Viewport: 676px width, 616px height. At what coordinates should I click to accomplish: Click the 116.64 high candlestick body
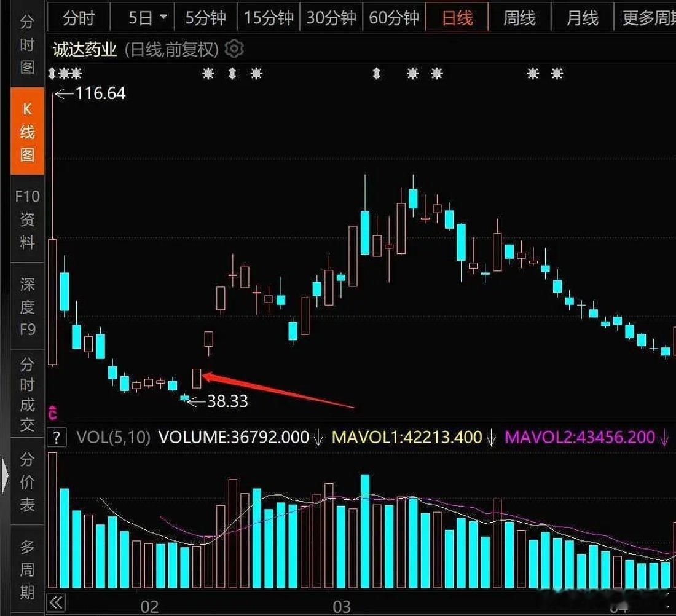point(53,302)
